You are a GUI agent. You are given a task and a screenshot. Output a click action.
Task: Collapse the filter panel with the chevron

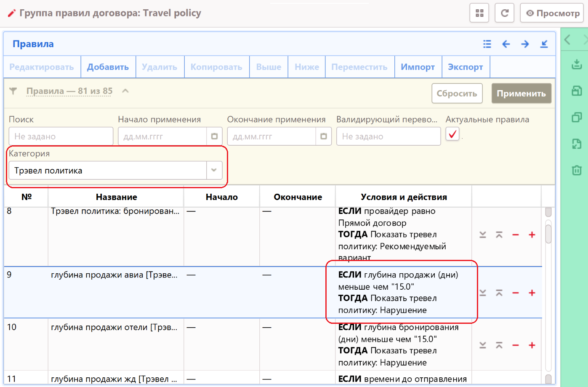(125, 91)
